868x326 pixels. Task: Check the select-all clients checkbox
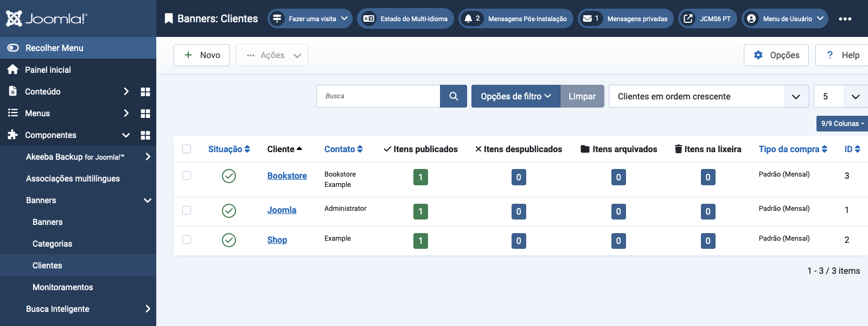click(x=187, y=149)
